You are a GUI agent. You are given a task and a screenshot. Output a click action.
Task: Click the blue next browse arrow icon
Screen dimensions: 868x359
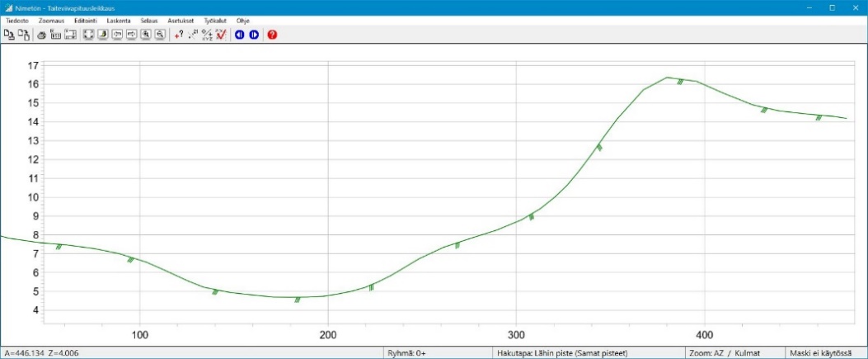[254, 35]
